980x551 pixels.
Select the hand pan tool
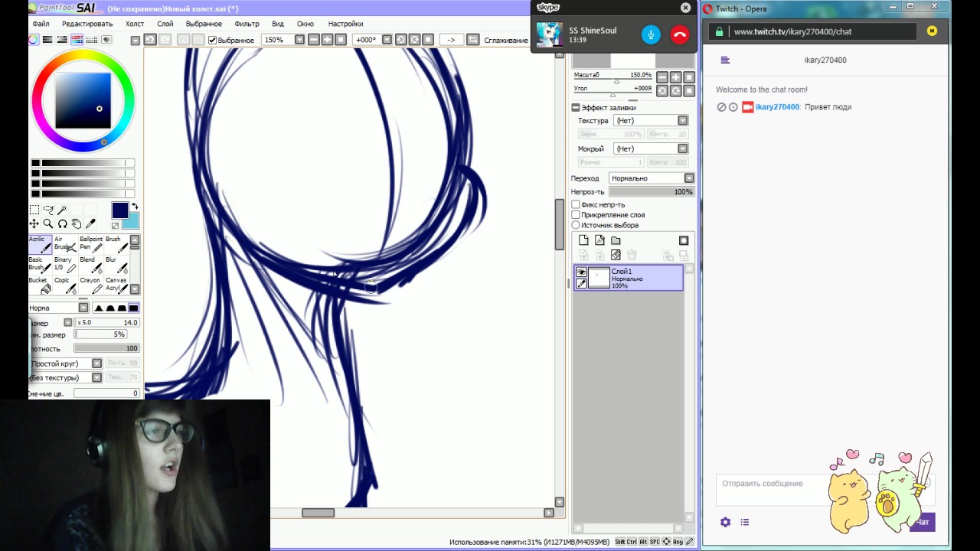[x=77, y=223]
